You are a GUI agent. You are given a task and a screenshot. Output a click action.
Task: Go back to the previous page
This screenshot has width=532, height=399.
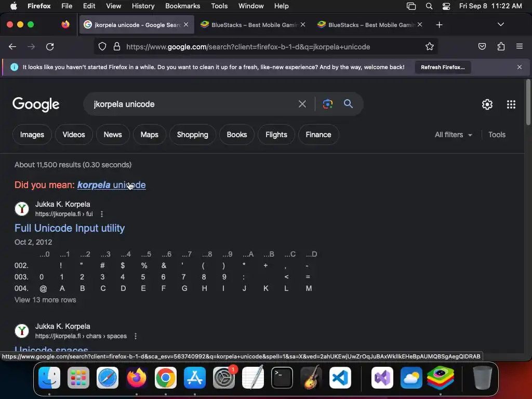click(x=12, y=47)
